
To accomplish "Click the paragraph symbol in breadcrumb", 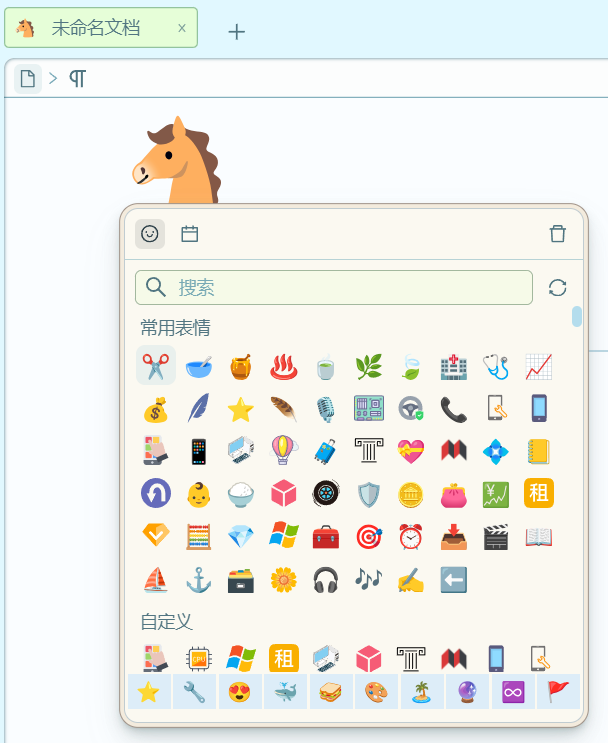I will coord(78,78).
